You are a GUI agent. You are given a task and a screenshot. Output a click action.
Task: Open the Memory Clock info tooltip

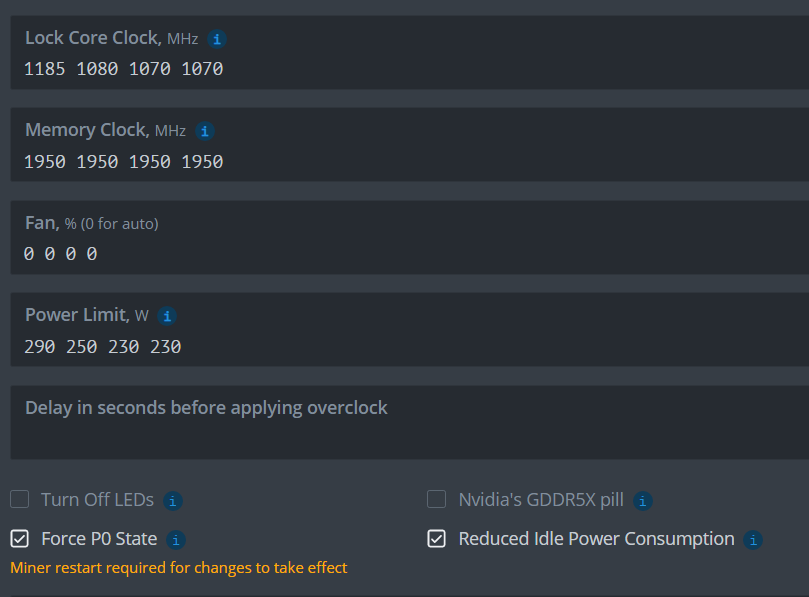[x=204, y=130]
